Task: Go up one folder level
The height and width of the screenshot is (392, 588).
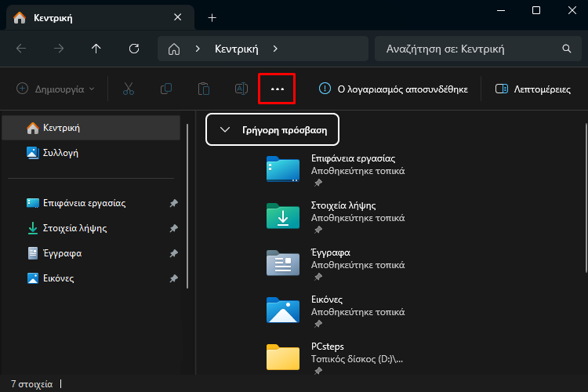Action: 96,49
